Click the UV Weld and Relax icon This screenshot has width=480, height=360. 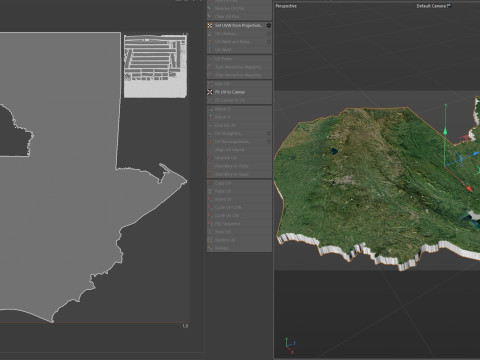pos(210,42)
